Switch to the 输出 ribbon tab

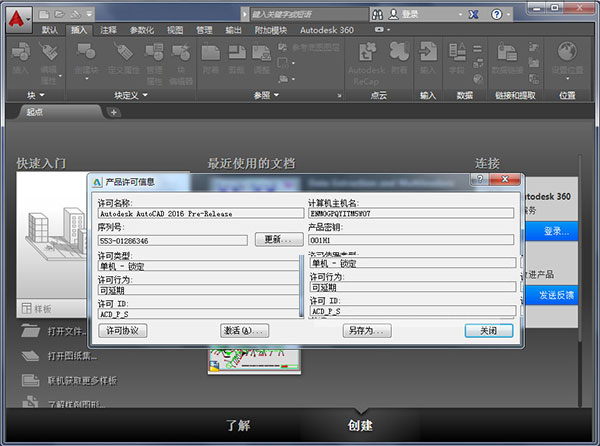click(x=233, y=30)
